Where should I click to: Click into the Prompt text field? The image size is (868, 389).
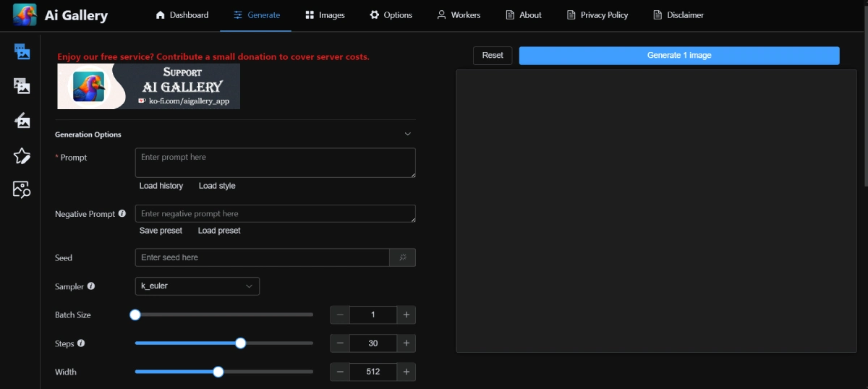click(x=275, y=163)
